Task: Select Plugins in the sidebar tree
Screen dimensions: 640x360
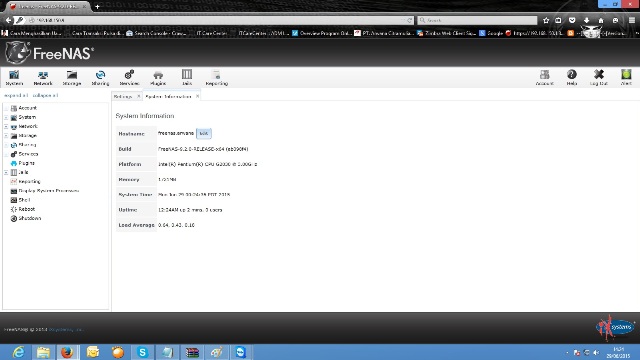Action: (26, 163)
